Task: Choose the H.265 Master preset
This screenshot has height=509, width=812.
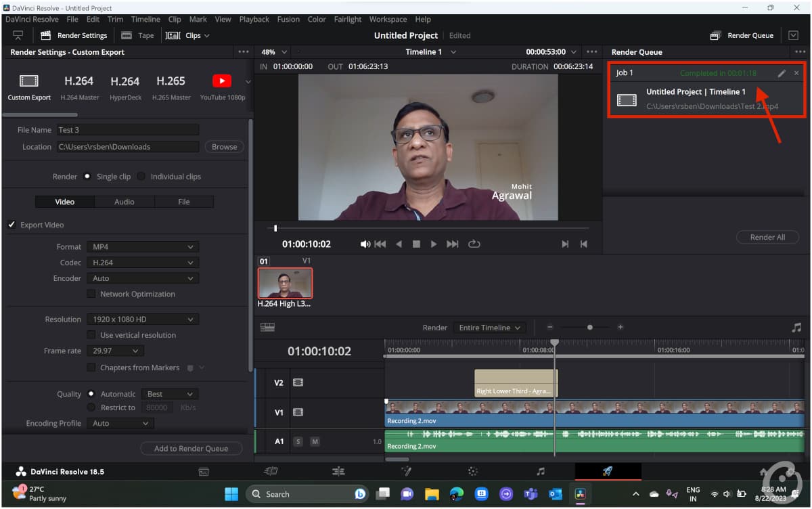Action: [171, 81]
